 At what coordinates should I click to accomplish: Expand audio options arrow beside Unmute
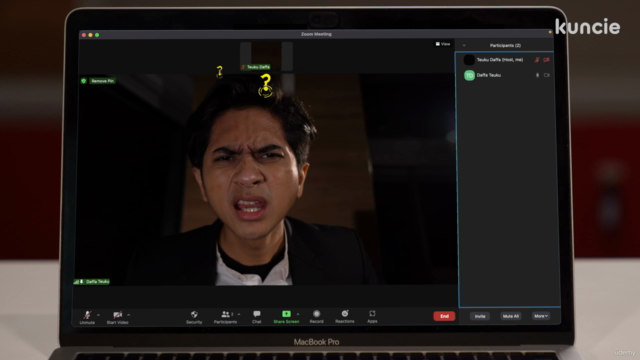click(x=98, y=315)
